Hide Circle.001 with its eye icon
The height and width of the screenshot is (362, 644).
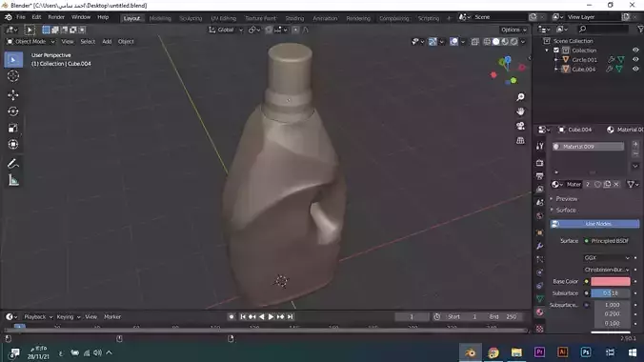(635, 60)
